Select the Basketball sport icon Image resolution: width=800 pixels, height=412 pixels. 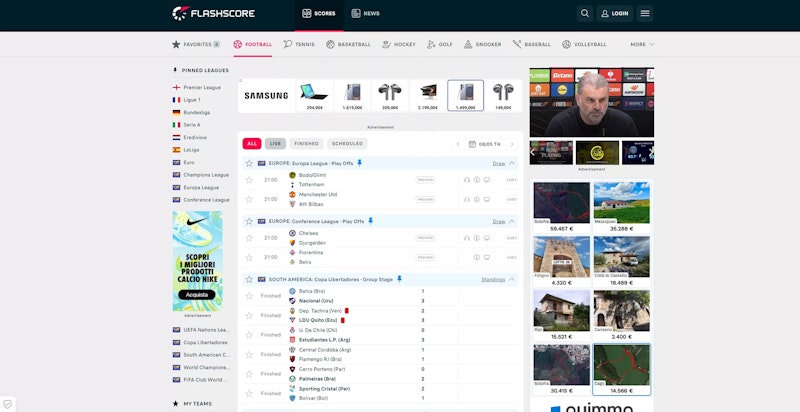pyautogui.click(x=331, y=44)
